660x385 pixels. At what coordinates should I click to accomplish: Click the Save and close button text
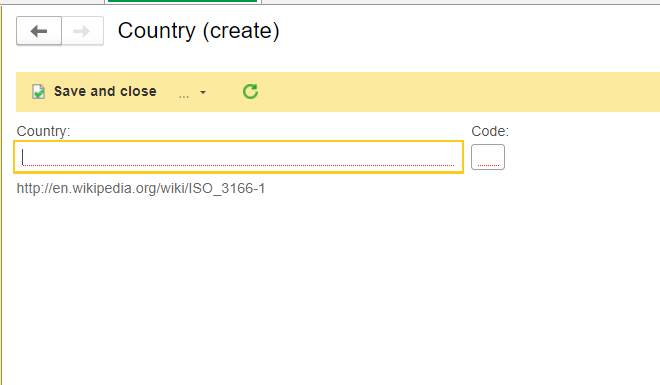click(105, 91)
